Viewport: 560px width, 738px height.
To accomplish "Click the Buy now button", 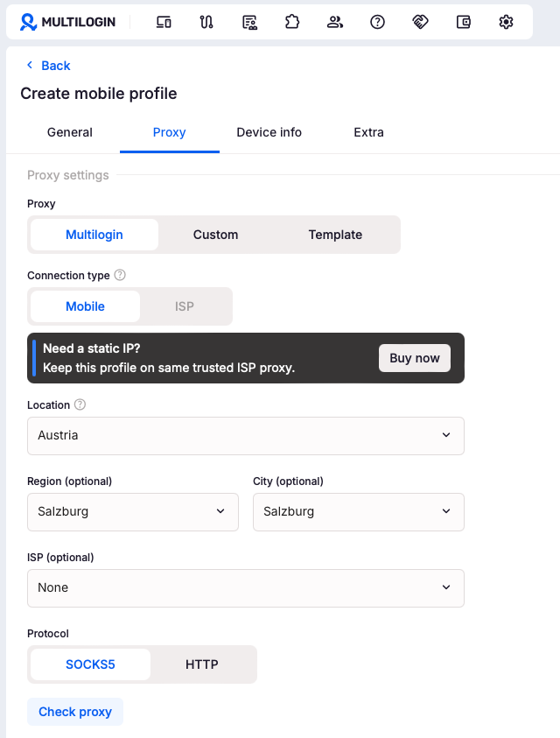I will (x=415, y=358).
